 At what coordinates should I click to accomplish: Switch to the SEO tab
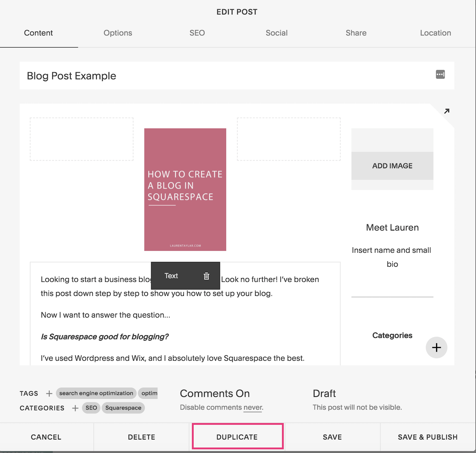click(x=197, y=33)
